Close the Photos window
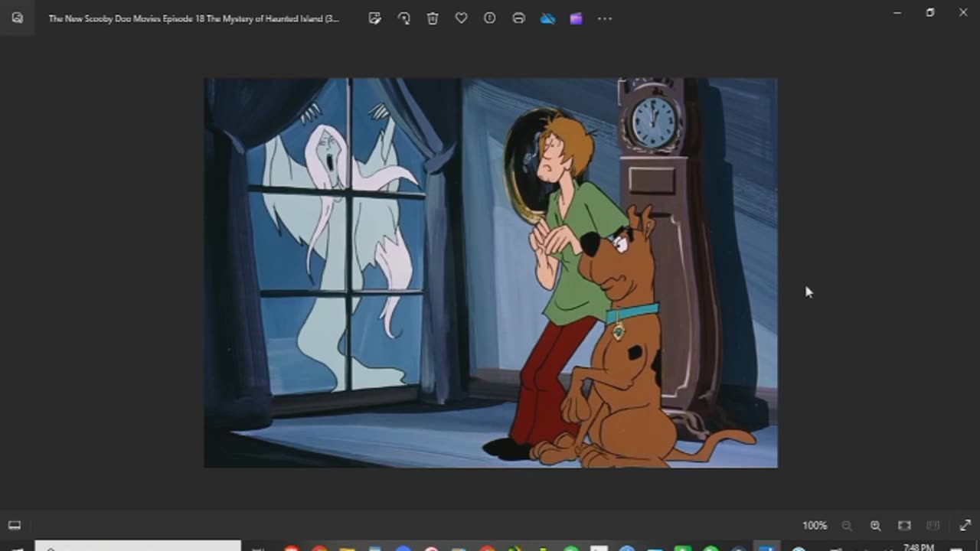The height and width of the screenshot is (551, 980). [963, 12]
